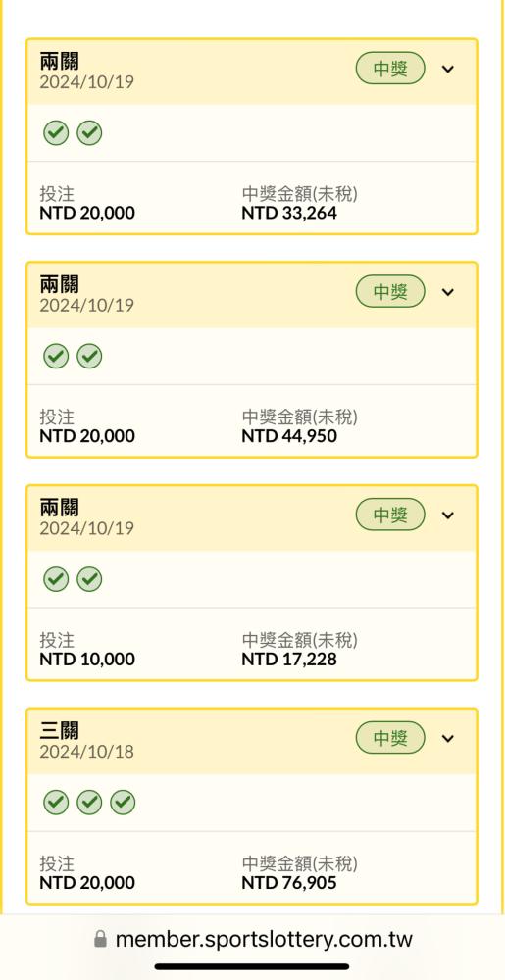Expand the NTD 33,264 winning bet card
The width and height of the screenshot is (505, 980).
coord(447,69)
